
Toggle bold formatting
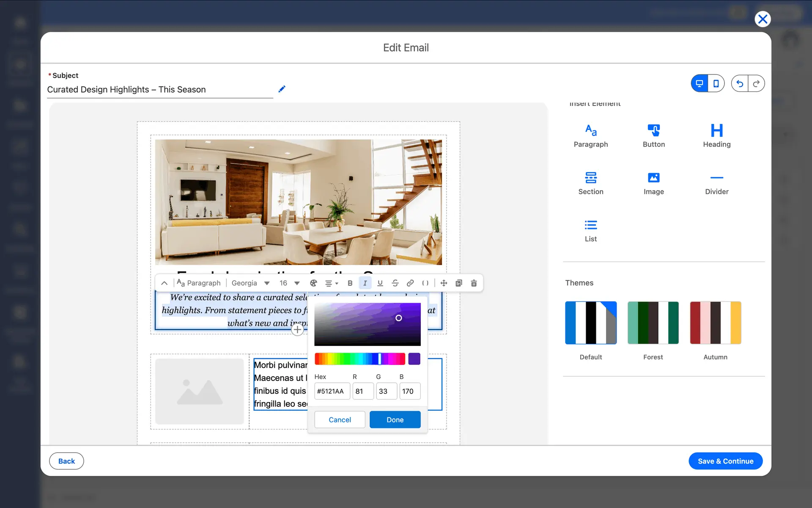350,283
